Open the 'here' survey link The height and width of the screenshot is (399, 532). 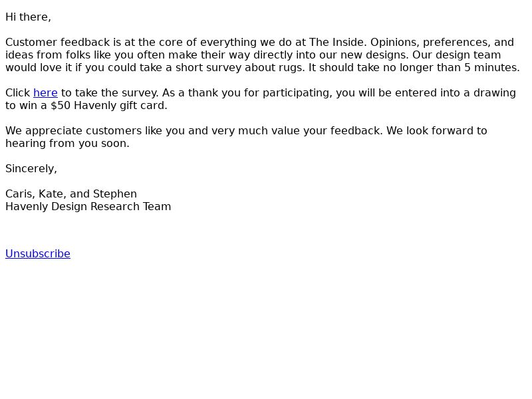point(45,93)
